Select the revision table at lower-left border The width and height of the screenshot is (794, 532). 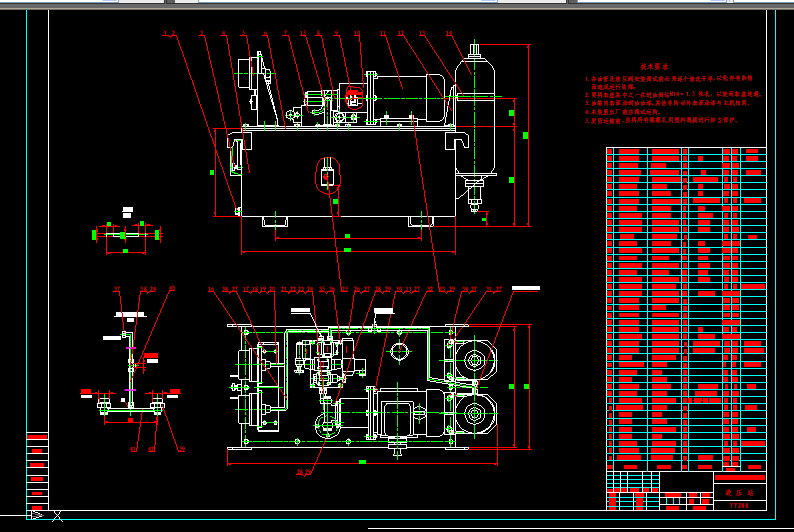pos(37,470)
